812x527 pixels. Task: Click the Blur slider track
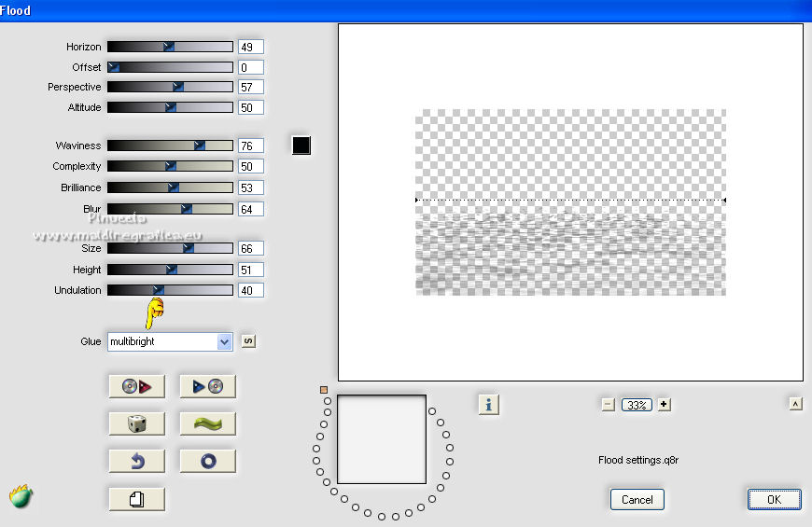170,209
